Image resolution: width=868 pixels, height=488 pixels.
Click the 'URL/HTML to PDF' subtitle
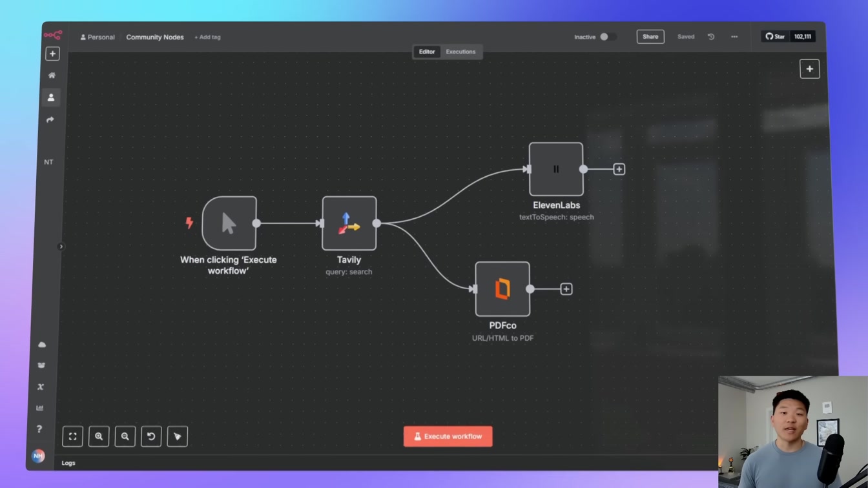point(502,338)
